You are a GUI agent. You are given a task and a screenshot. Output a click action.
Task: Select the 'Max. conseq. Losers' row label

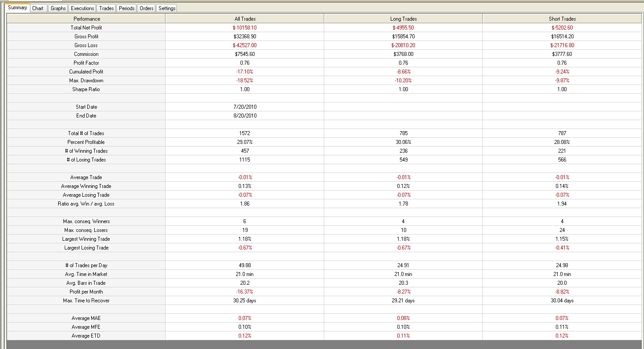pyautogui.click(x=86, y=230)
